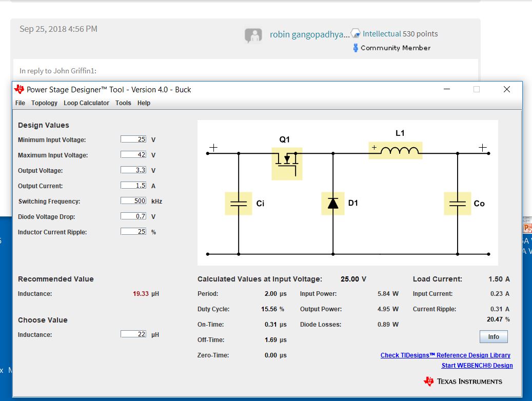
Task: Click the Output Current field
Action: (x=133, y=185)
